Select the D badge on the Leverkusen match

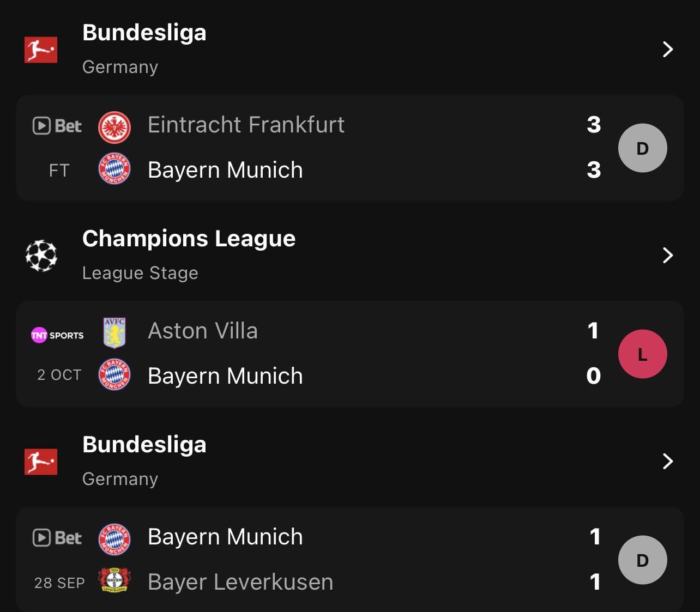click(x=643, y=560)
